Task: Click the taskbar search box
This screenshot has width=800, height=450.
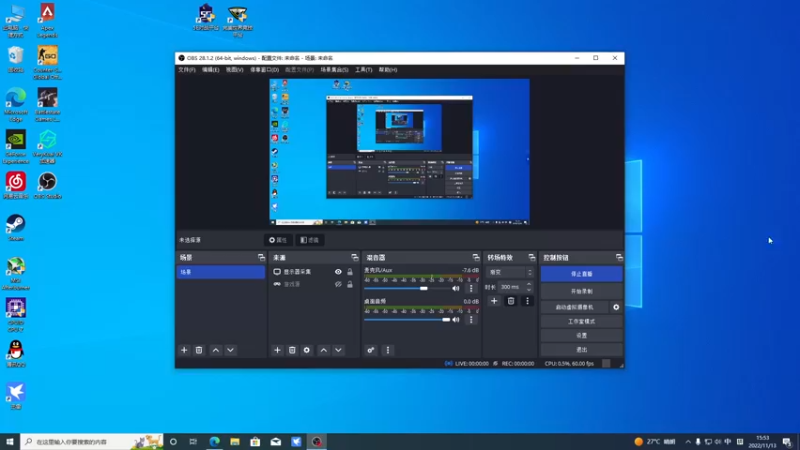Action: click(92, 442)
